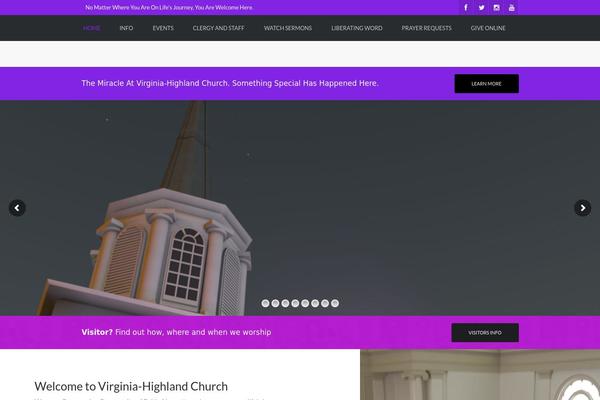Click the 'No Matter Where You Are' tagline
This screenshot has height=400, width=600.
pyautogui.click(x=169, y=7)
